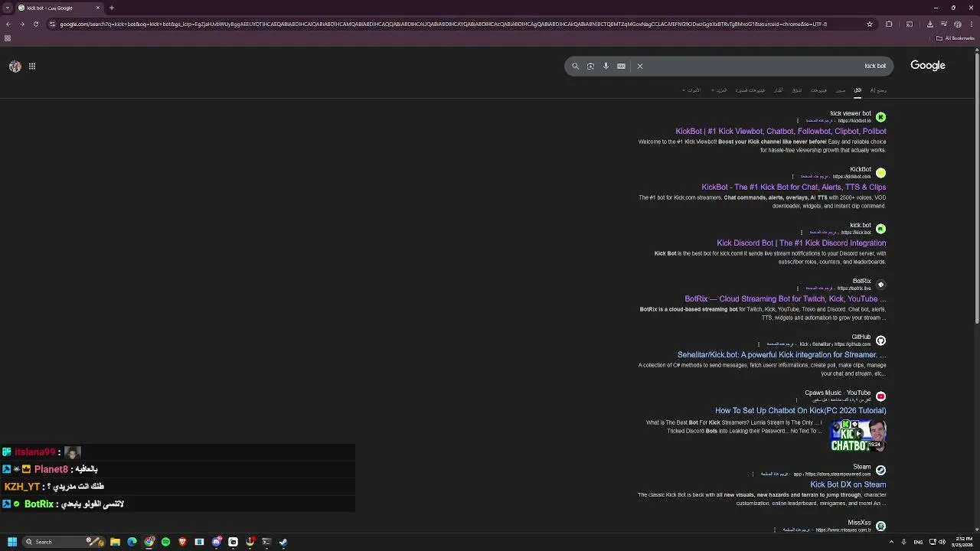Open How To Set Up Chatbot video result
The image size is (980, 551).
click(x=801, y=411)
